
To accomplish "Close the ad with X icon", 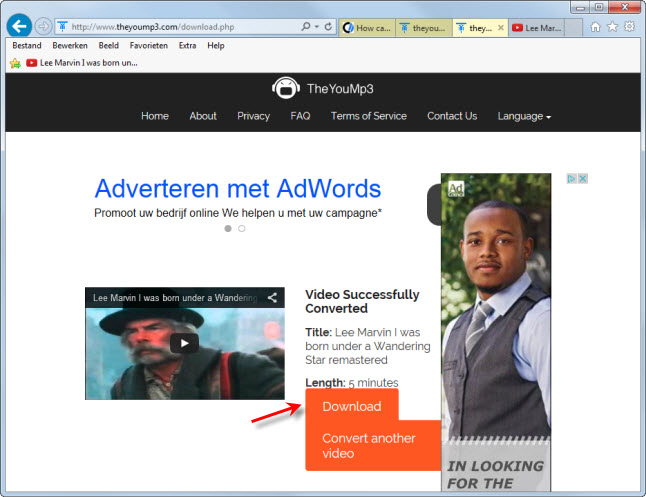I will pyautogui.click(x=583, y=179).
